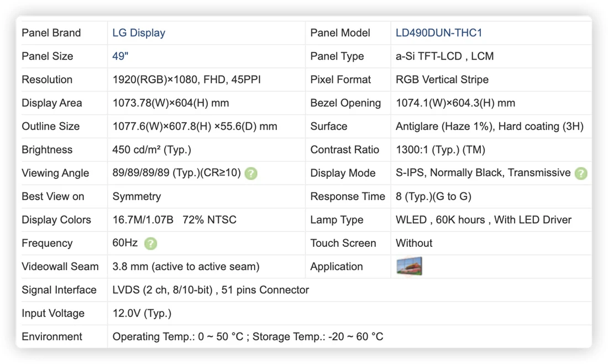The height and width of the screenshot is (364, 608).
Task: Click the help icon beside Viewing Angle
Action: tap(251, 173)
